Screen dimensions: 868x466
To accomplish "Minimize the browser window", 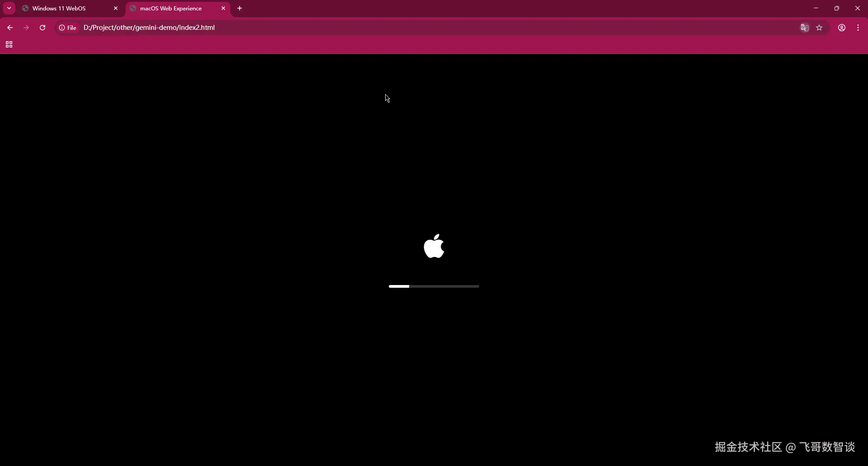I will coord(816,8).
